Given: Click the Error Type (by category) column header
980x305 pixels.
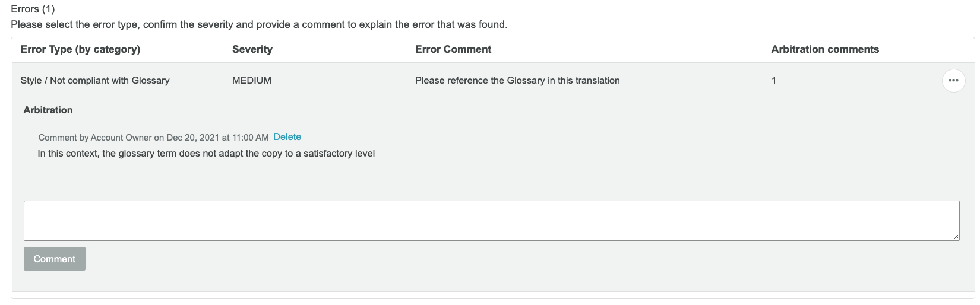Looking at the screenshot, I should (80, 49).
